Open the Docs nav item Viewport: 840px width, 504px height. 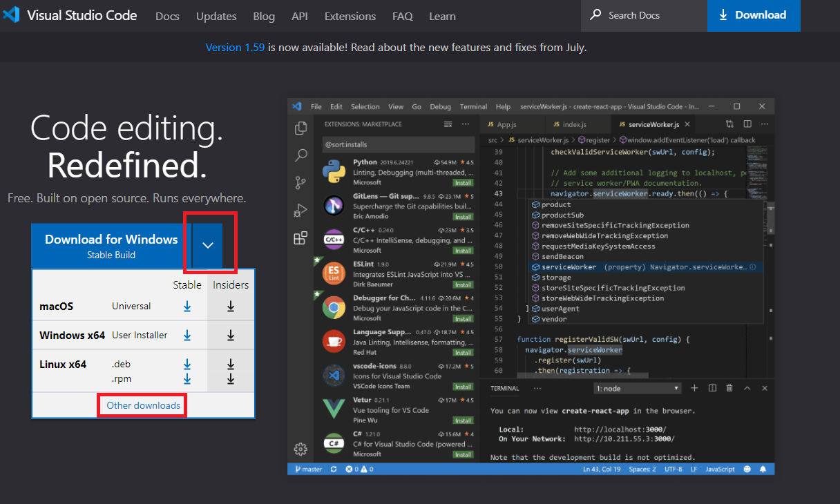coord(167,16)
